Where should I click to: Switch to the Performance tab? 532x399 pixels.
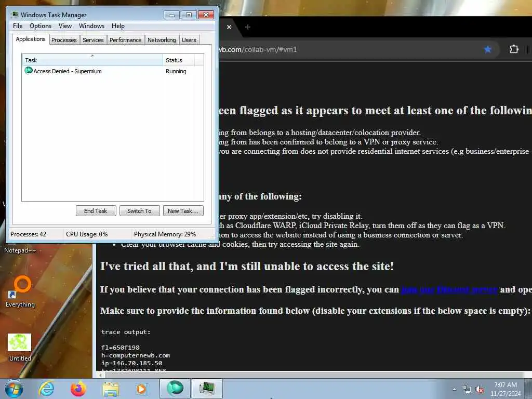pos(126,40)
